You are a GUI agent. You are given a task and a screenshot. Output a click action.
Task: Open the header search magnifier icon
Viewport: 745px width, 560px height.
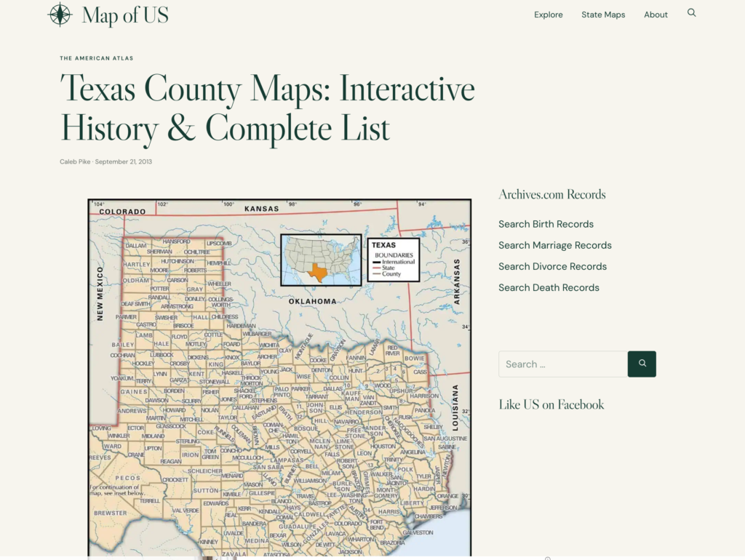point(692,13)
